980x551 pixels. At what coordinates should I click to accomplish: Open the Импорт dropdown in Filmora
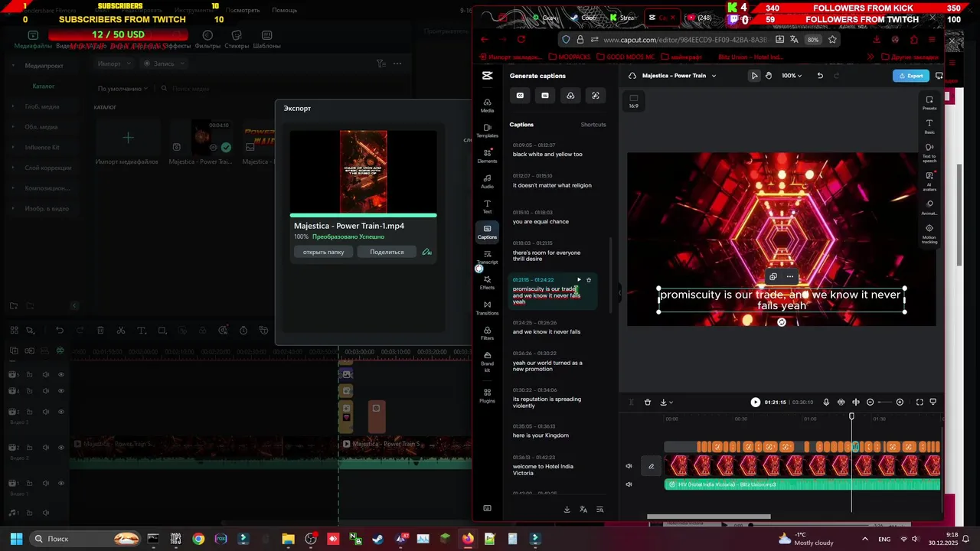click(114, 64)
